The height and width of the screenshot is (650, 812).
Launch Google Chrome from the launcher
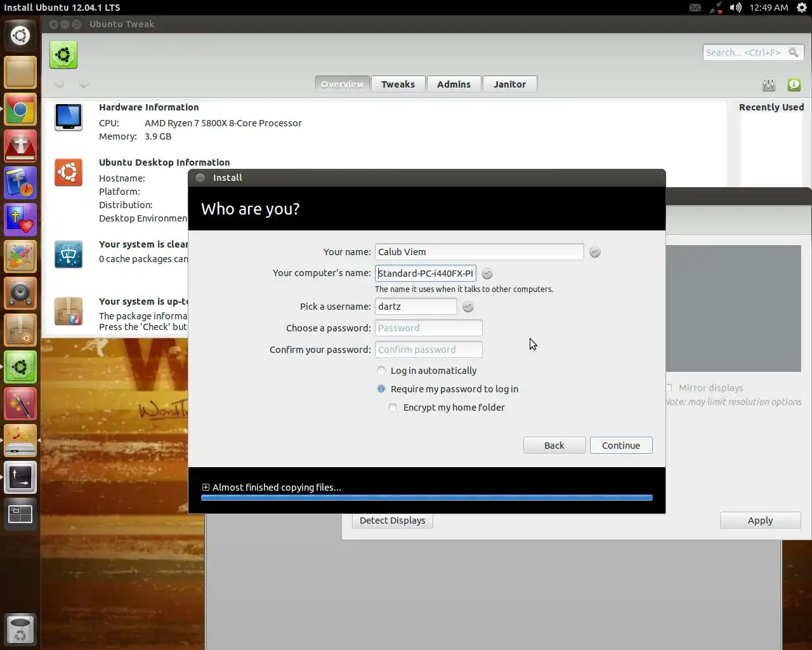click(20, 109)
